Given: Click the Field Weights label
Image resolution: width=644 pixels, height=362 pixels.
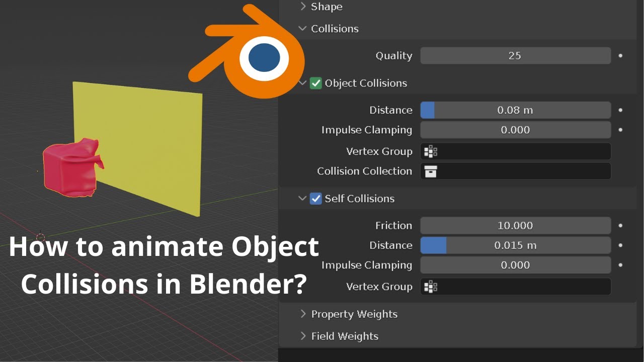Looking at the screenshot, I should tap(345, 336).
